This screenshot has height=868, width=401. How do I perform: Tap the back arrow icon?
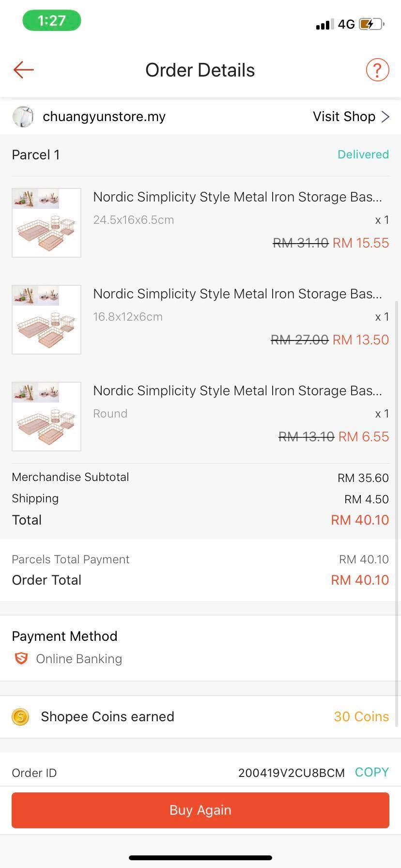[23, 70]
